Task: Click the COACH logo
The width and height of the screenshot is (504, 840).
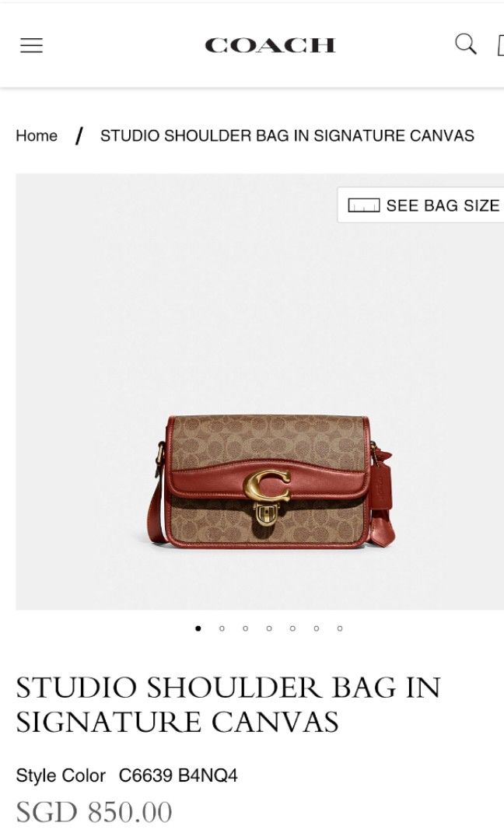Action: pyautogui.click(x=270, y=46)
